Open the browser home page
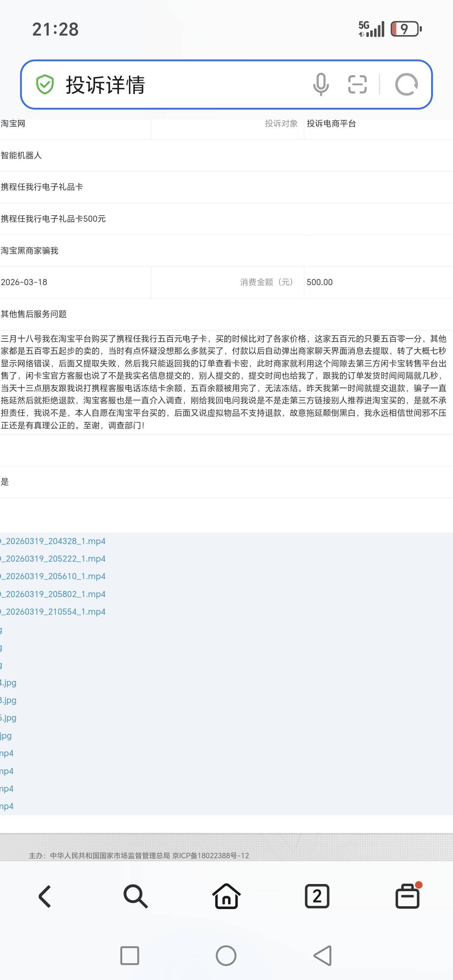 tap(226, 896)
